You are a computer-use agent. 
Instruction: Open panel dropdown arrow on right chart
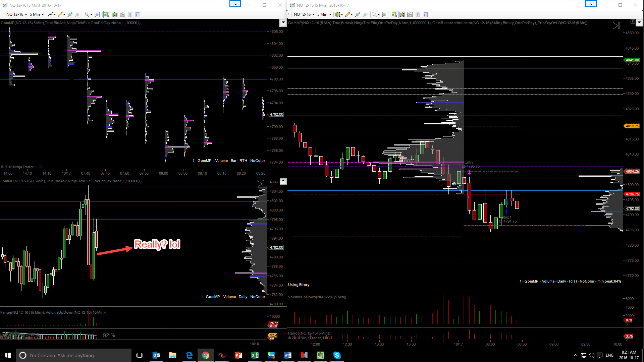pyautogui.click(x=639, y=22)
